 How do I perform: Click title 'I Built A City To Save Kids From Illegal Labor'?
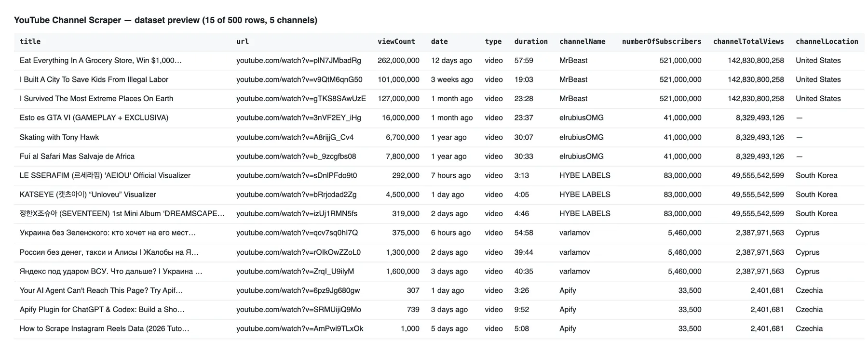click(94, 79)
